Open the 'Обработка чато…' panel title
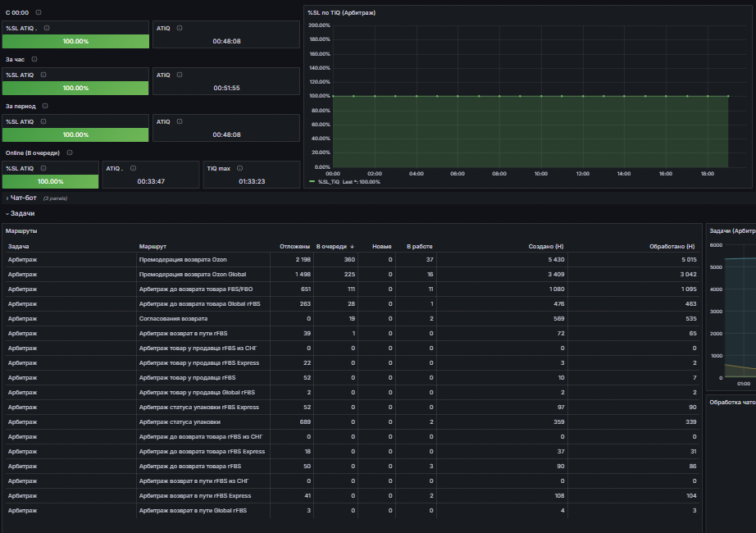 click(x=732, y=403)
